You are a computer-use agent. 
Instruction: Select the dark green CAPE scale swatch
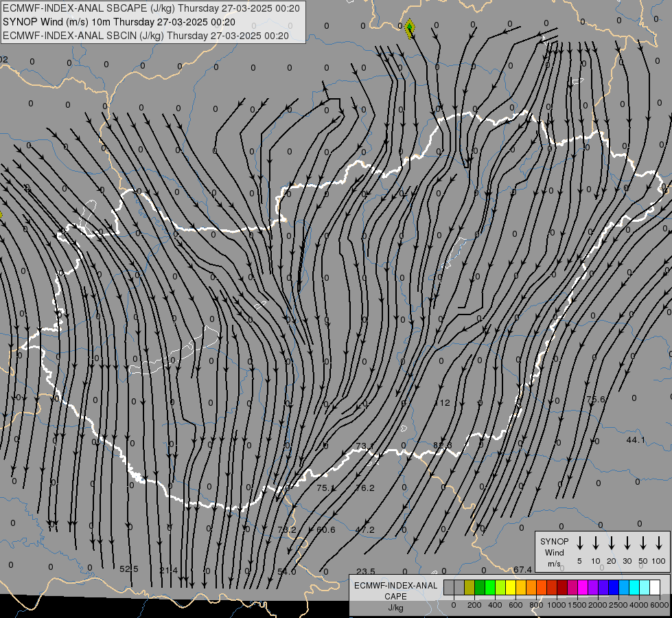click(480, 587)
